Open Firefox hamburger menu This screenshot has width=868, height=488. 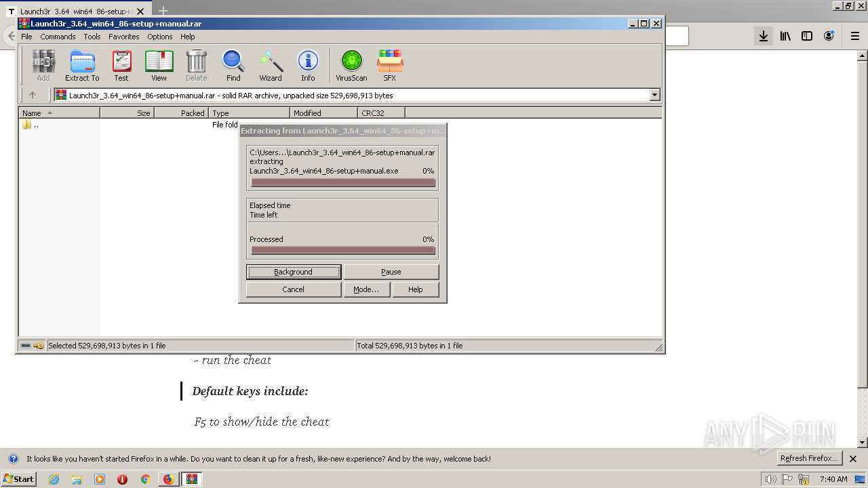[855, 37]
